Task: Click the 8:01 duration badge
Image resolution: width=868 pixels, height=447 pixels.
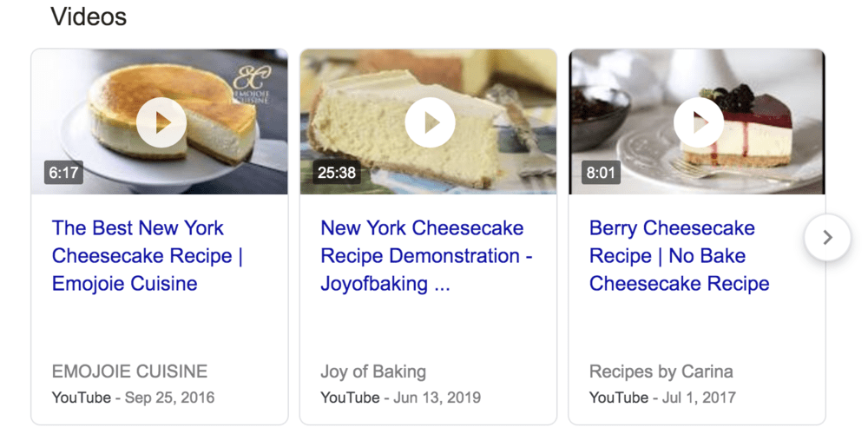Action: tap(601, 173)
